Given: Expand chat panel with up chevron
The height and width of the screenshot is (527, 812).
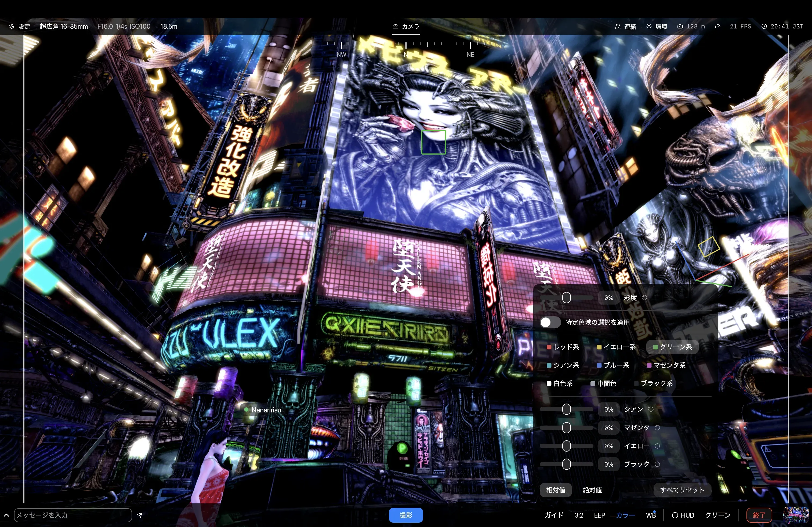Looking at the screenshot, I should point(6,515).
